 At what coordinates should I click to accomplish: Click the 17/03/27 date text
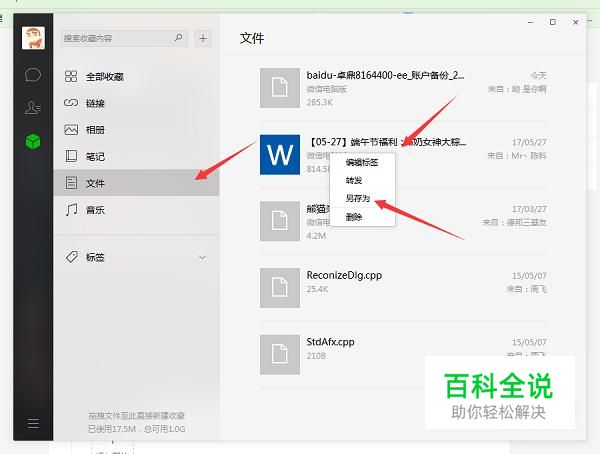click(529, 209)
